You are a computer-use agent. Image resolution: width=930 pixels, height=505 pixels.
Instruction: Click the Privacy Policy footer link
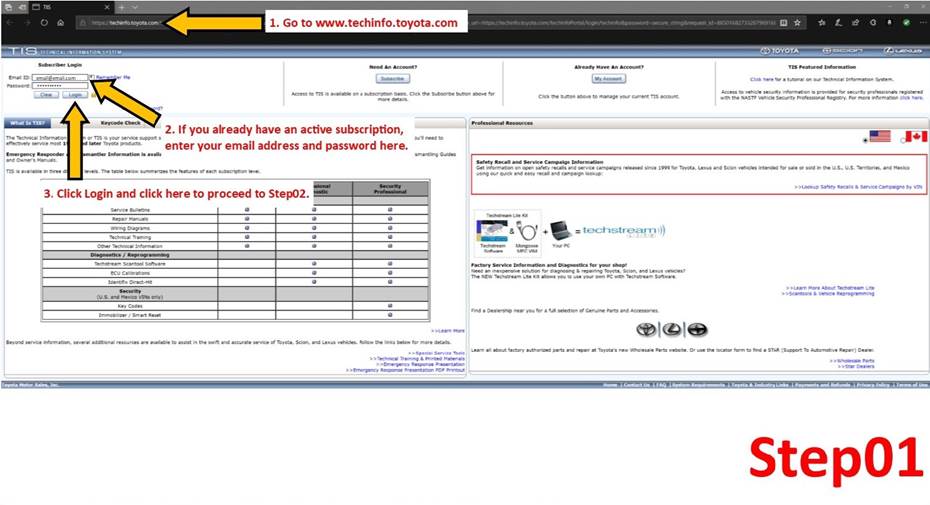point(873,385)
